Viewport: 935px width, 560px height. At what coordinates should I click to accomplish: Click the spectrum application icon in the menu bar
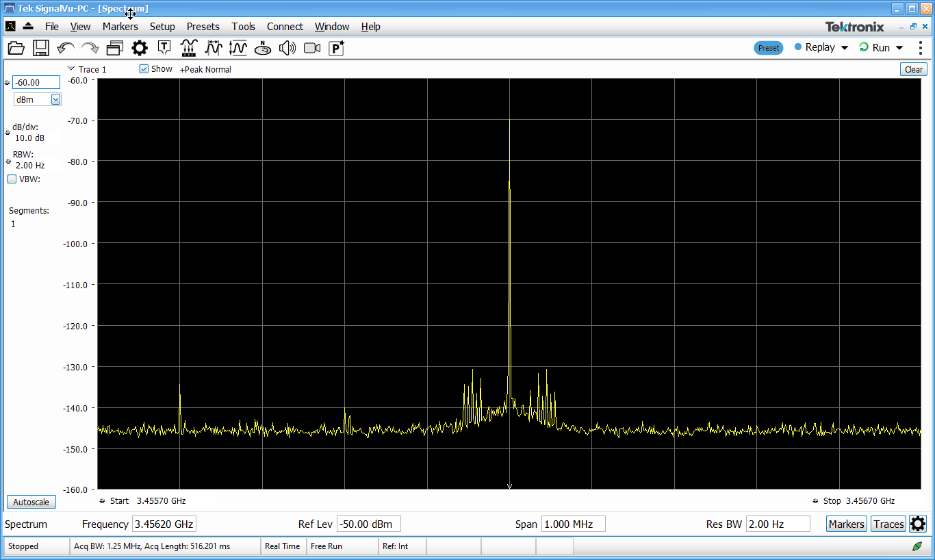click(x=10, y=26)
